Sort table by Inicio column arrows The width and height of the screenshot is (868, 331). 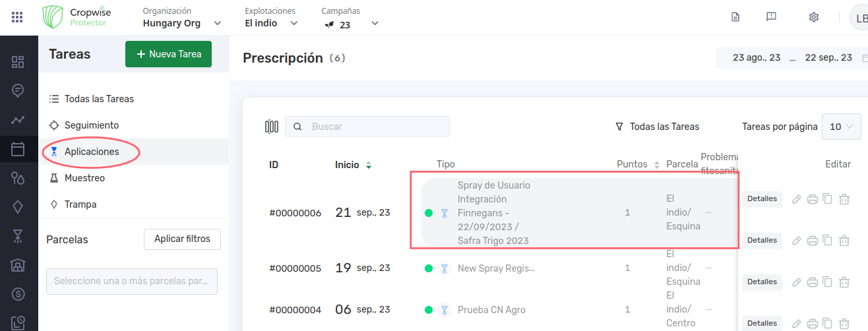click(x=368, y=165)
